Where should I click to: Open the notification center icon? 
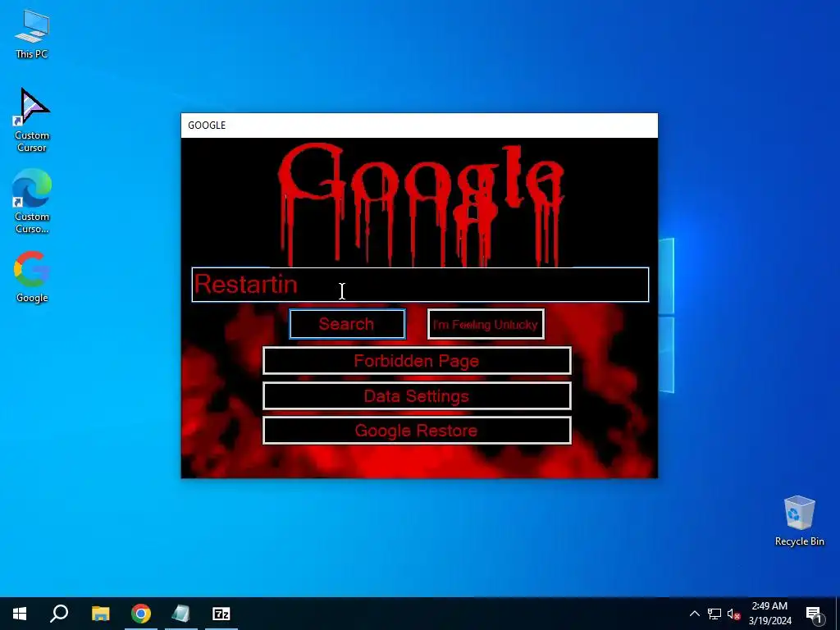pyautogui.click(x=814, y=614)
